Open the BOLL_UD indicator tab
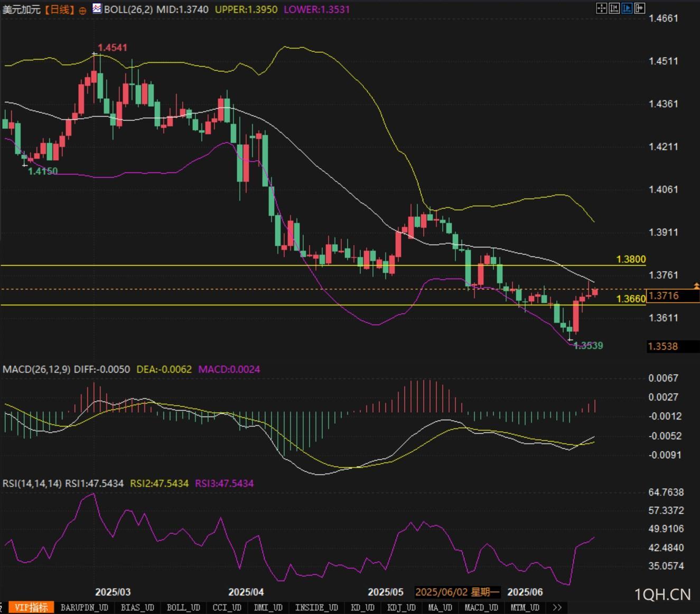700x614 pixels. pyautogui.click(x=183, y=608)
